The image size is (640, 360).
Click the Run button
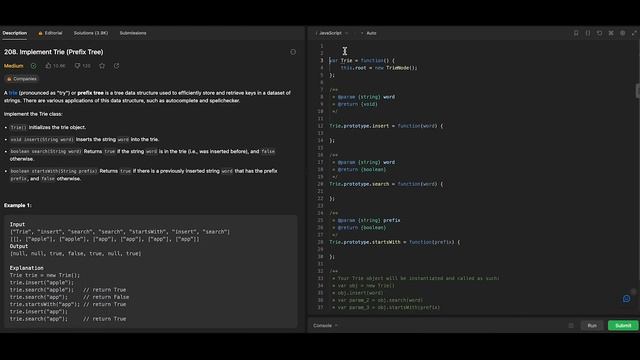pos(592,326)
